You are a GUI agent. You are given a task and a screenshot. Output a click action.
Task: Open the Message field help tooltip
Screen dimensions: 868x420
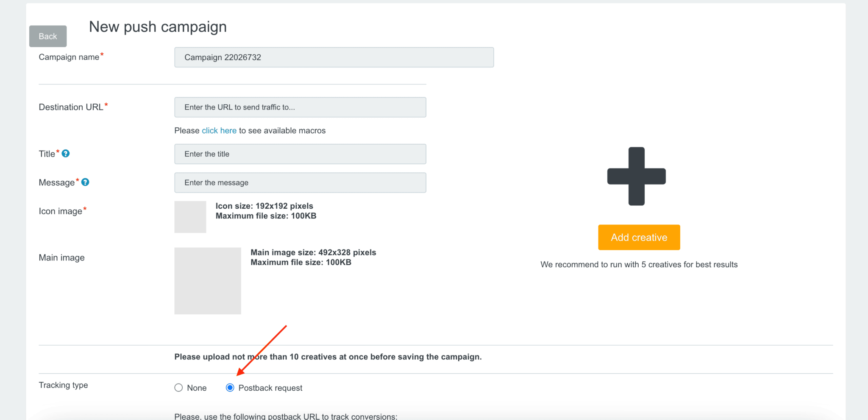point(85,182)
